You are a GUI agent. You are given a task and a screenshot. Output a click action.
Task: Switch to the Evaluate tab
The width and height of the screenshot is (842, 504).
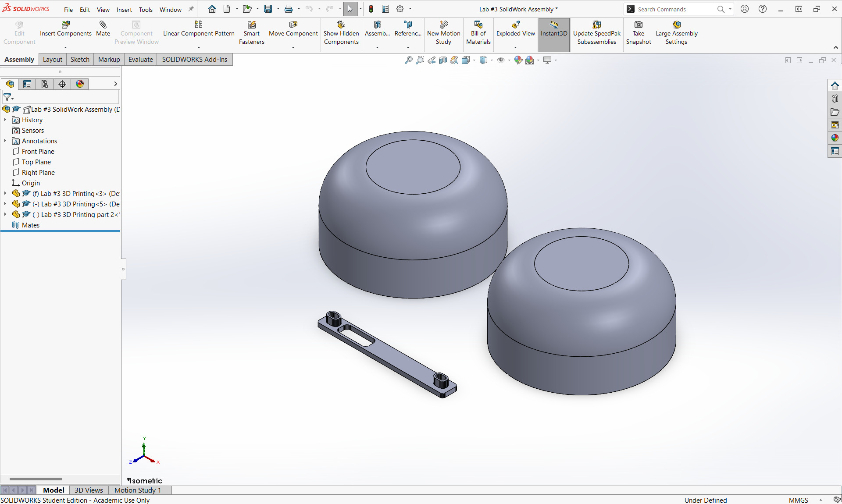[140, 60]
